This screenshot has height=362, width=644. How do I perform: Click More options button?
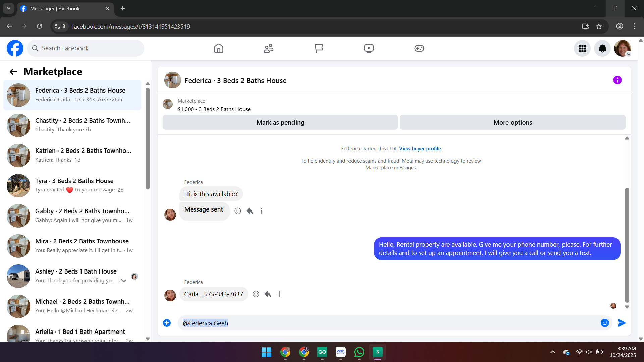pos(513,122)
